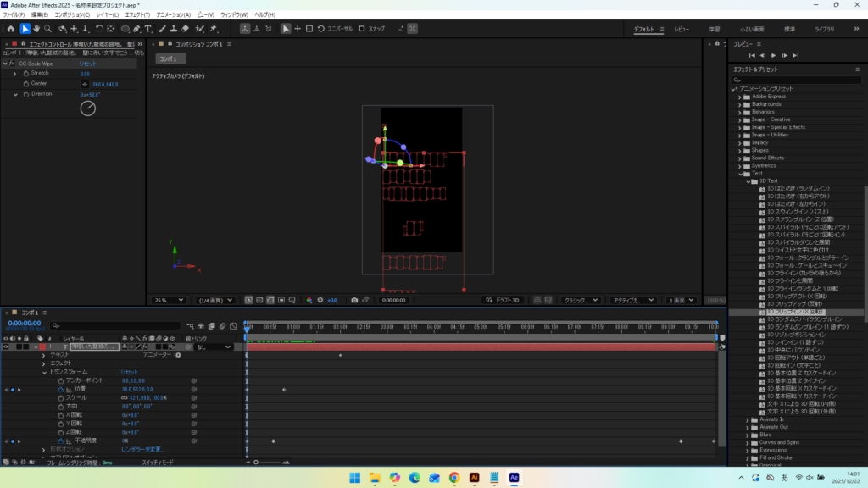Enable the スナップ snapping checkbox
Viewport: 868px width, 488px height.
(x=362, y=29)
